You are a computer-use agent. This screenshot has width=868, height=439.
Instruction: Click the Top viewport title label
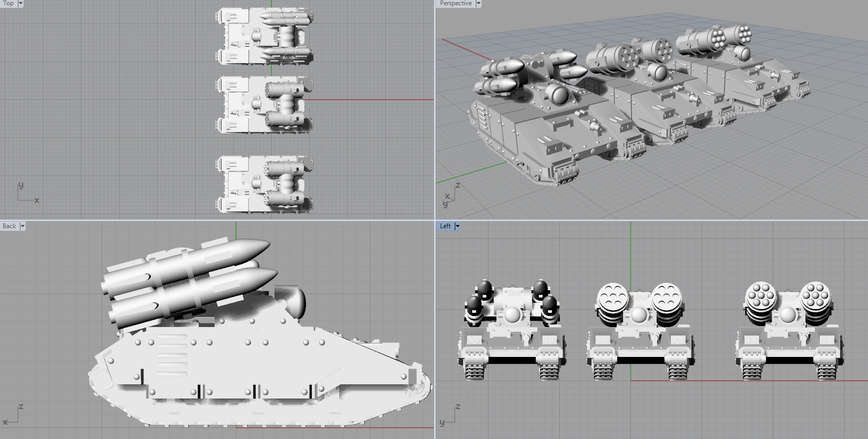click(x=8, y=3)
